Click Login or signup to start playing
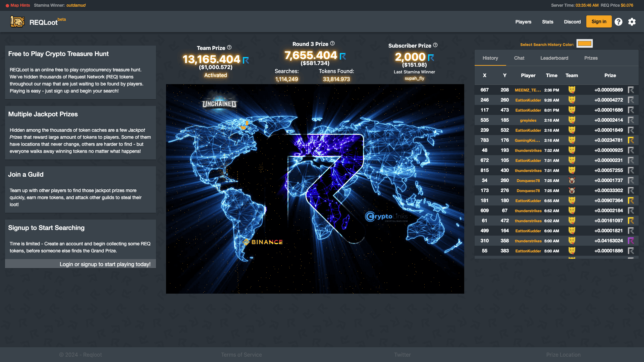The width and height of the screenshot is (644, 362). [x=105, y=264]
